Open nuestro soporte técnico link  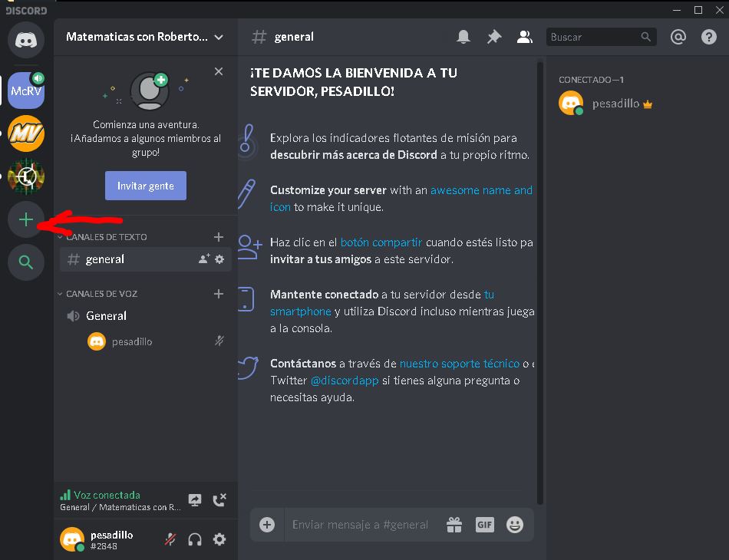pyautogui.click(x=460, y=364)
